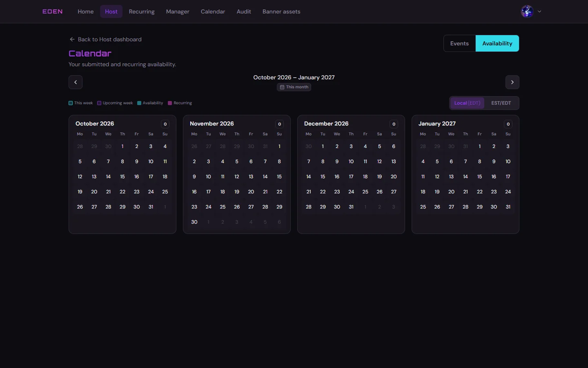Image resolution: width=588 pixels, height=368 pixels.
Task: Open the Host nav item
Action: [111, 11]
